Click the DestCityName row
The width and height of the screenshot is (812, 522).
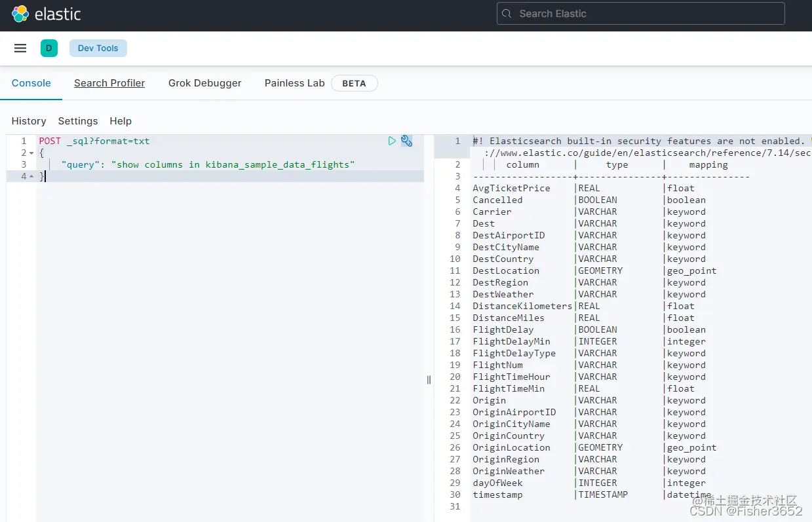589,247
